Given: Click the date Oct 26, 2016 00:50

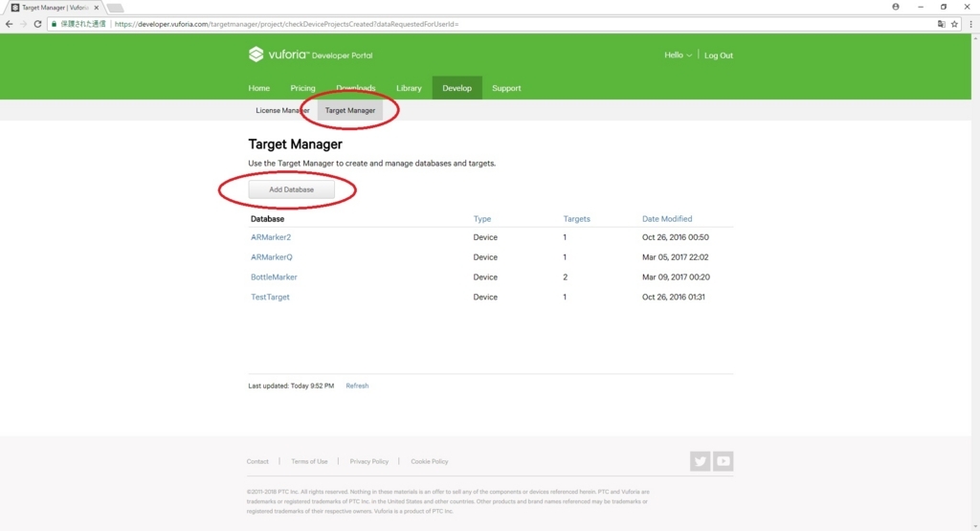Looking at the screenshot, I should [675, 237].
